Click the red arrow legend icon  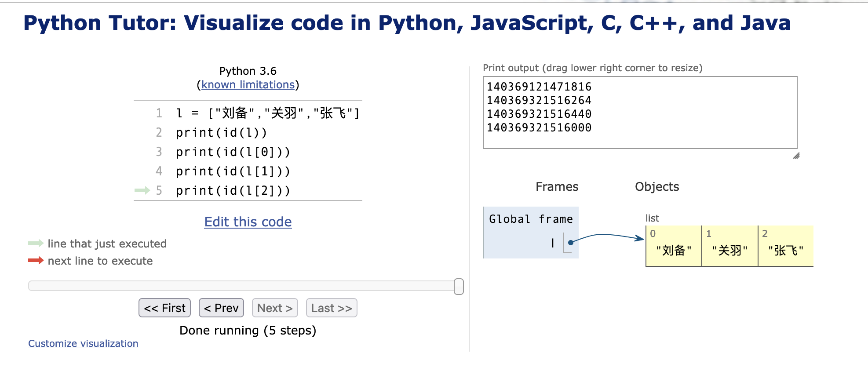click(36, 260)
